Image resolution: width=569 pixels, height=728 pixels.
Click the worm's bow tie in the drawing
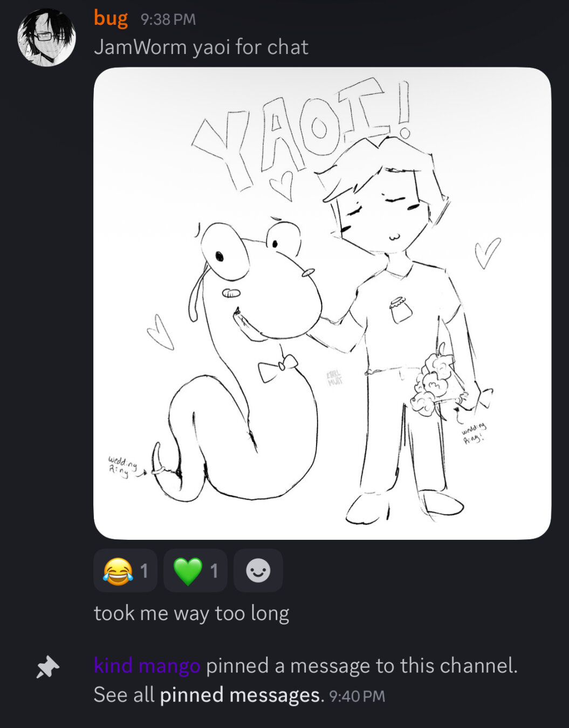pos(278,367)
